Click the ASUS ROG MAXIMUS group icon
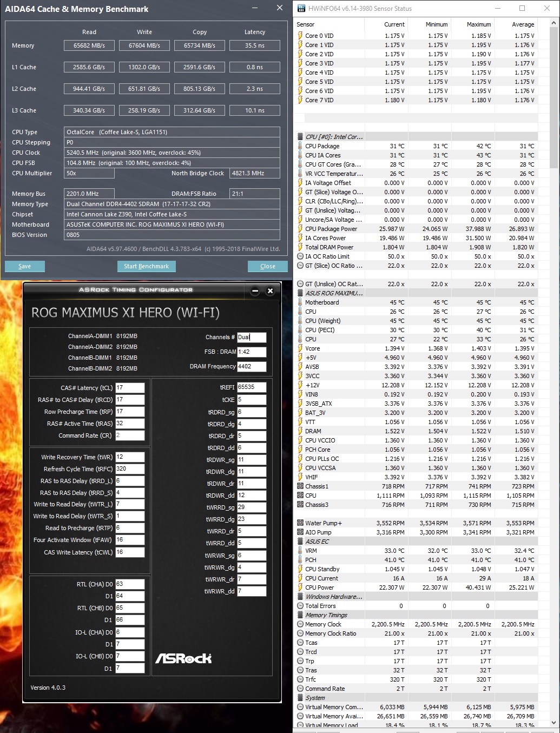 pyautogui.click(x=300, y=293)
